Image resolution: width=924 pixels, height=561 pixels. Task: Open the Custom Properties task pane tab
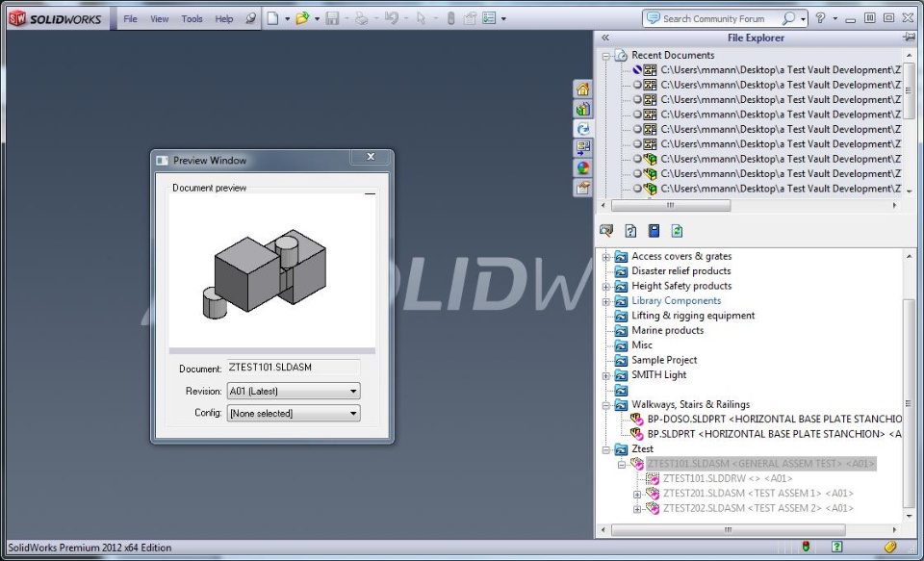point(583,188)
